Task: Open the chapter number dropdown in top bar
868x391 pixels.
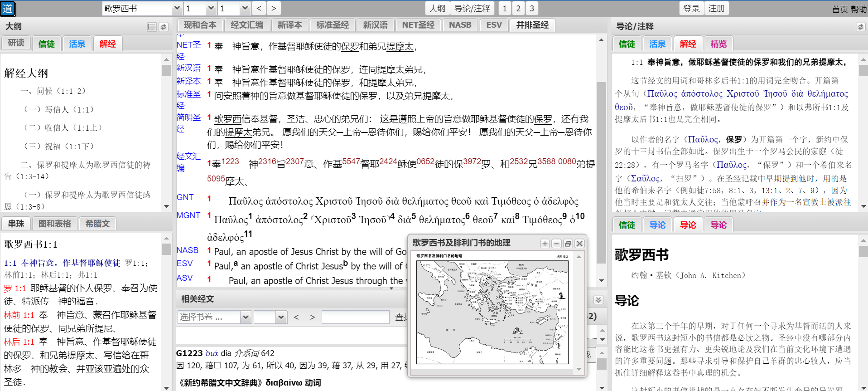Action: click(211, 8)
